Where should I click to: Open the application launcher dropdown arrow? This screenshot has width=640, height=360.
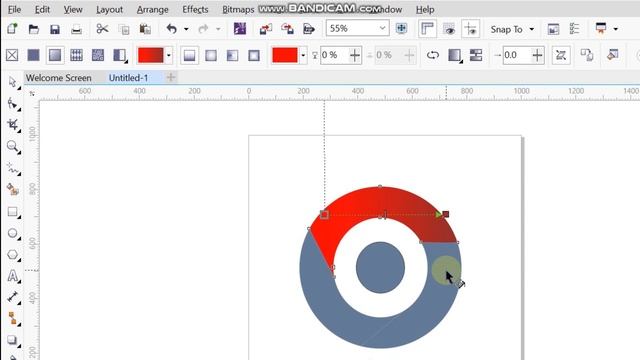click(616, 29)
